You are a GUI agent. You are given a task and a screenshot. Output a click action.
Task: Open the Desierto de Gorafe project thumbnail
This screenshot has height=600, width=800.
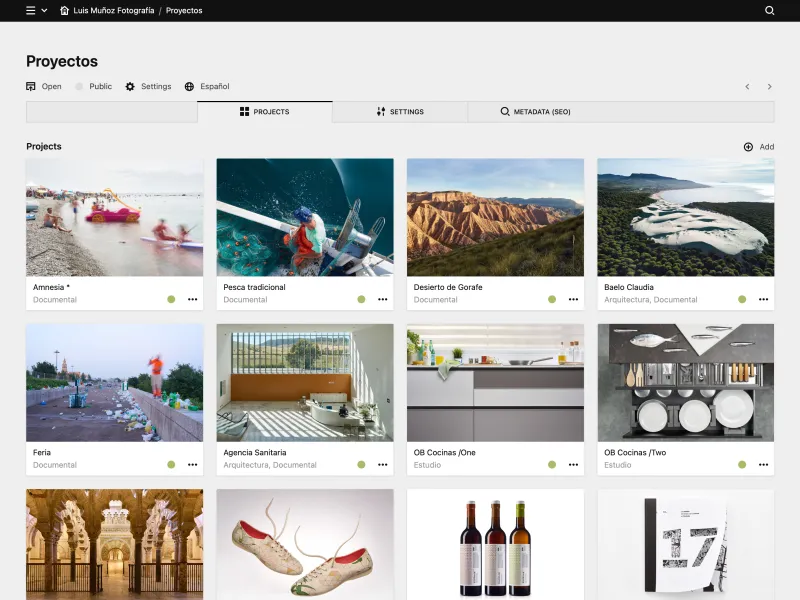click(x=495, y=218)
